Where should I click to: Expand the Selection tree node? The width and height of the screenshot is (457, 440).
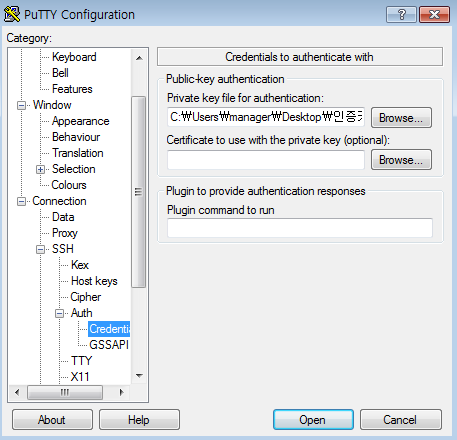click(40, 169)
